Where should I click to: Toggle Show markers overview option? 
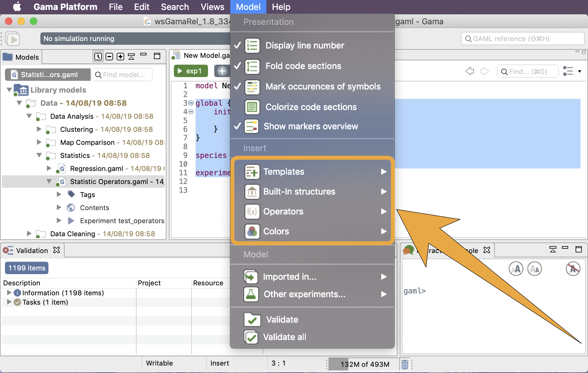[x=312, y=126]
